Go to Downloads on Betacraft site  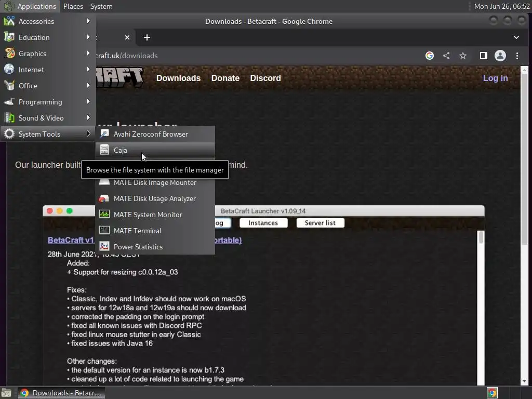tap(179, 78)
